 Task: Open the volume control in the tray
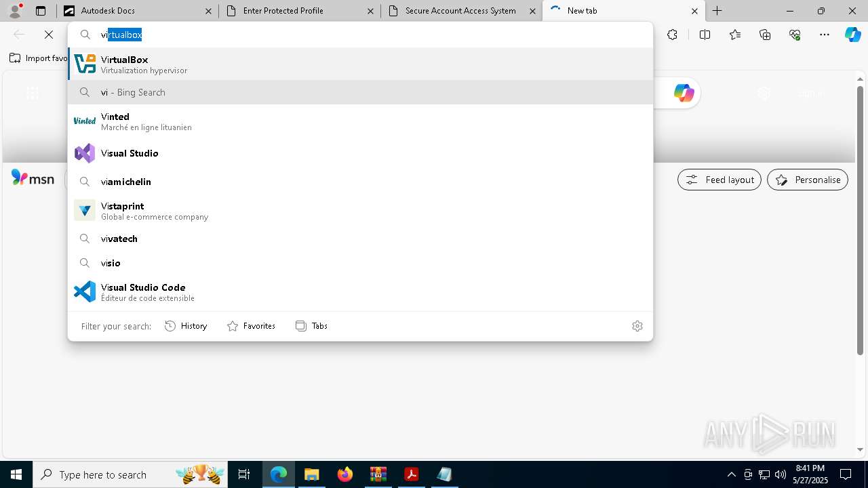[781, 474]
